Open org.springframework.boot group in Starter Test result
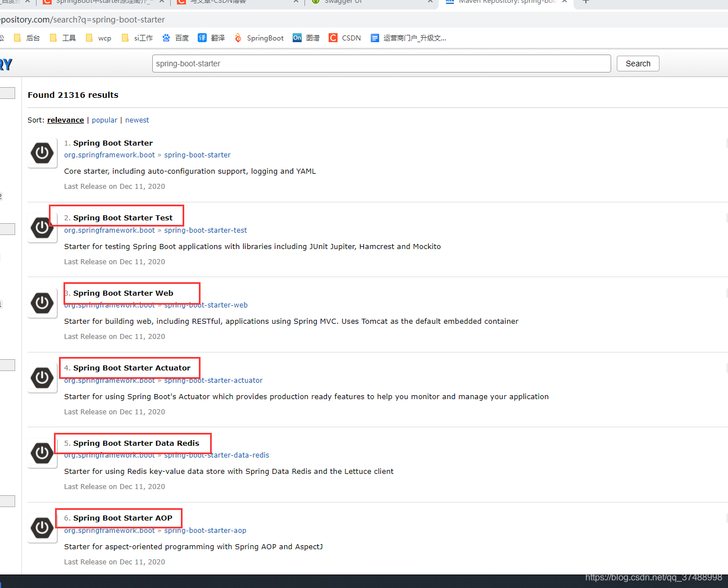Screen dimensions: 728x588 coord(110,230)
